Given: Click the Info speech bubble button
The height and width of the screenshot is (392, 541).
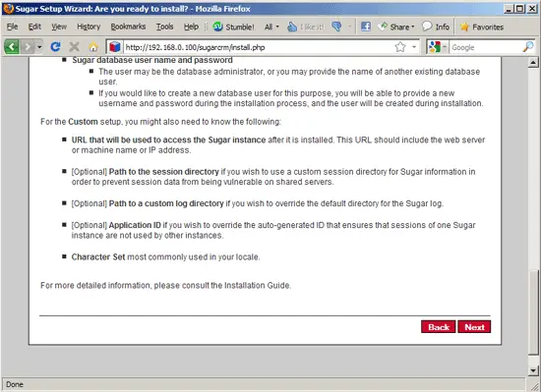Looking at the screenshot, I should (436, 27).
